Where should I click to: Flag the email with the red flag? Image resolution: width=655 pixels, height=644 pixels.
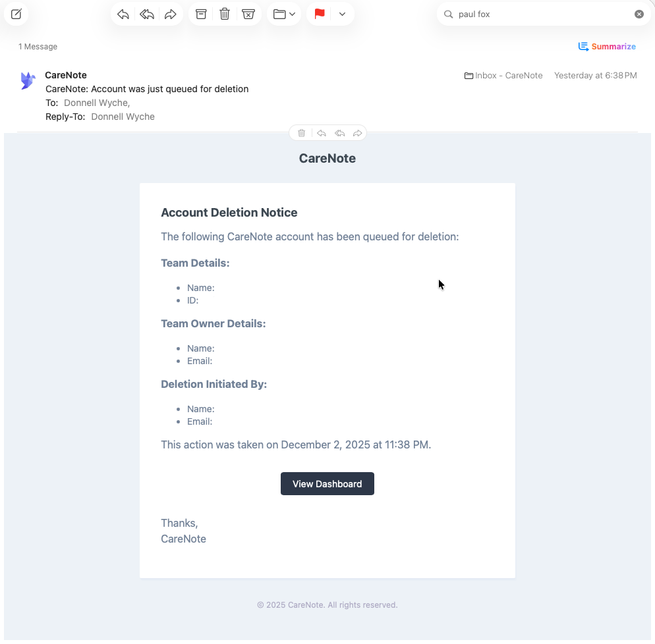pos(320,13)
